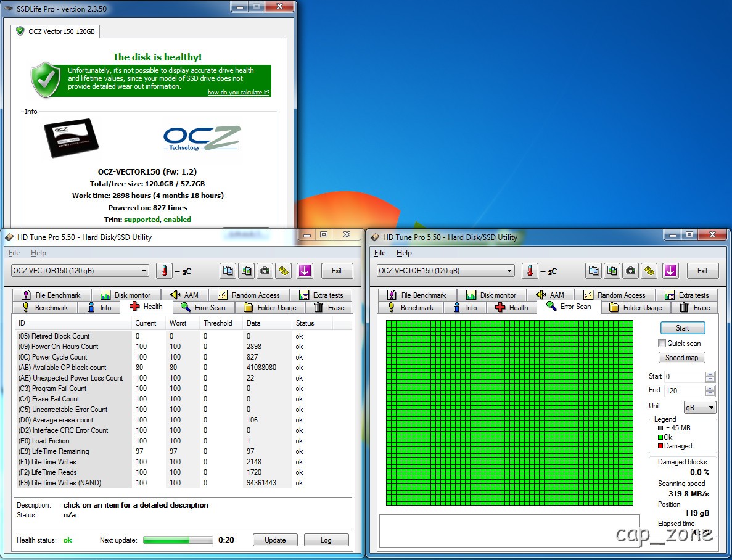Open Help menu in right HD Tune window
The width and height of the screenshot is (732, 560).
click(405, 253)
